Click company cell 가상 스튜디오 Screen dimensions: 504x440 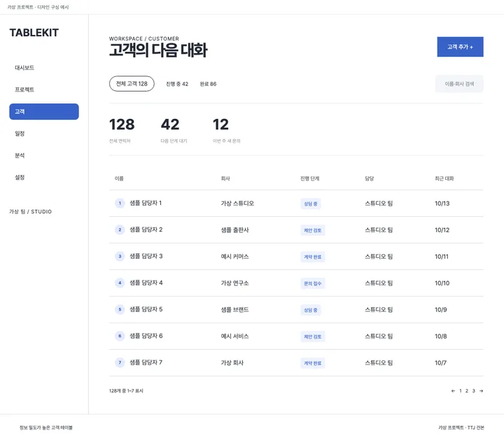pyautogui.click(x=237, y=204)
